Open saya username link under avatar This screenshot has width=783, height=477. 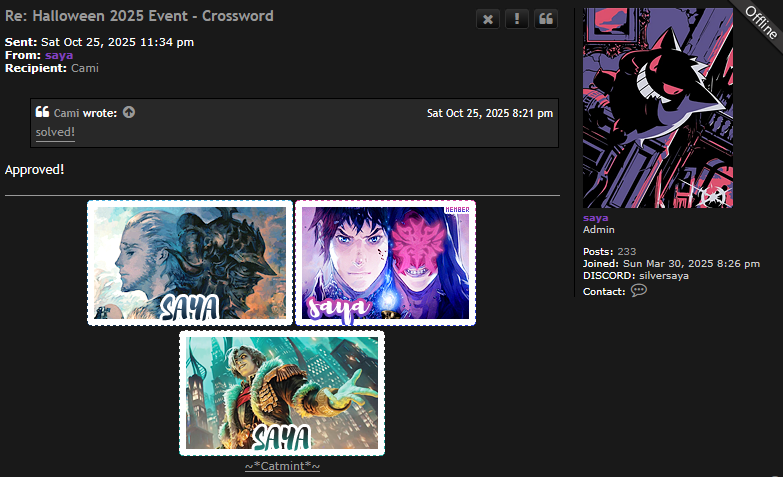(595, 218)
